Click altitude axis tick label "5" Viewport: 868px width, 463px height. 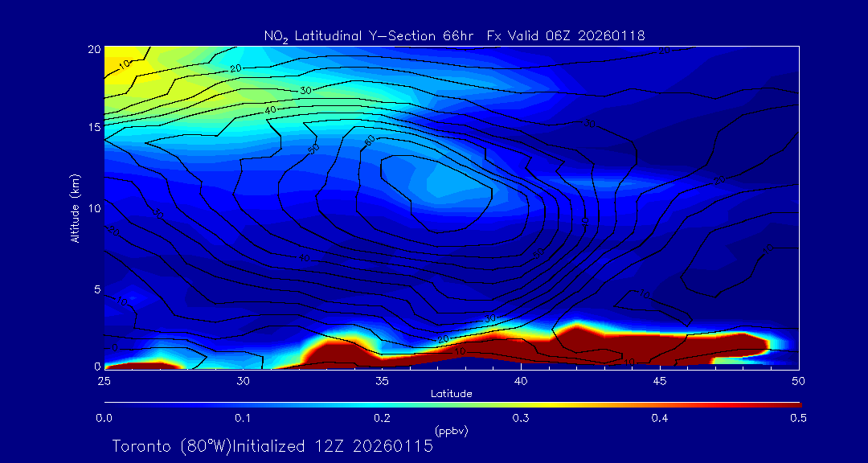[97, 289]
